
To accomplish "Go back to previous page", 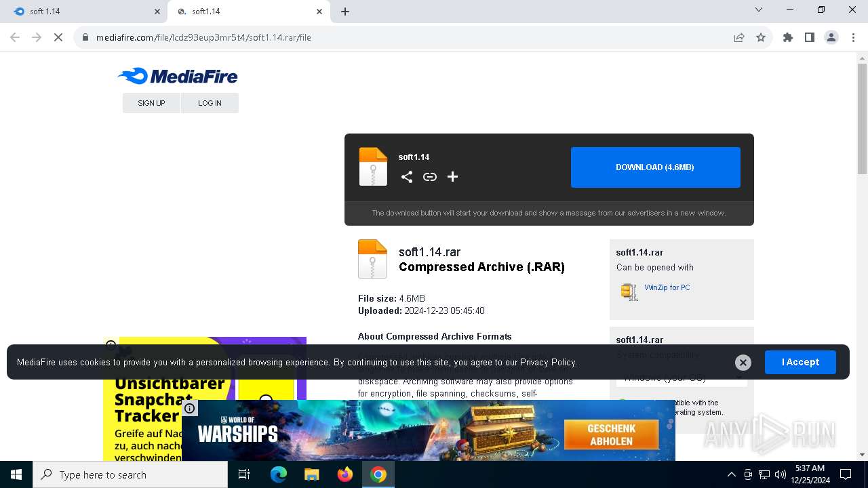I will click(15, 37).
